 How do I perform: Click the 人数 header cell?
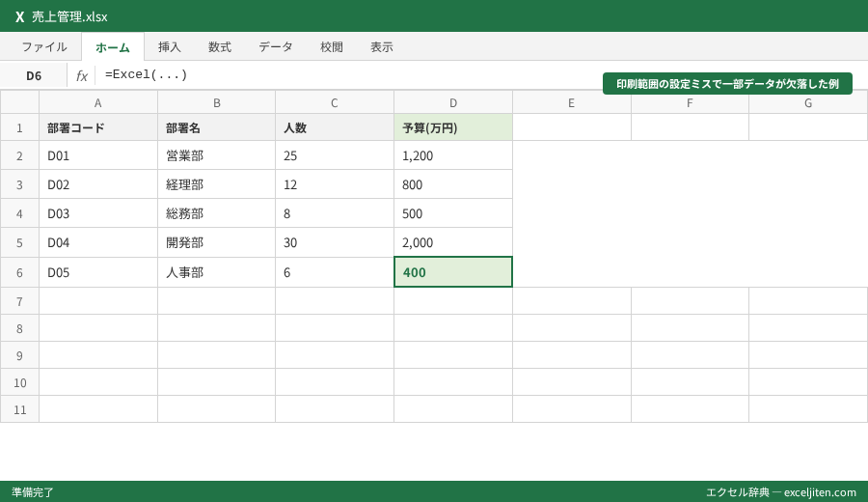[335, 128]
